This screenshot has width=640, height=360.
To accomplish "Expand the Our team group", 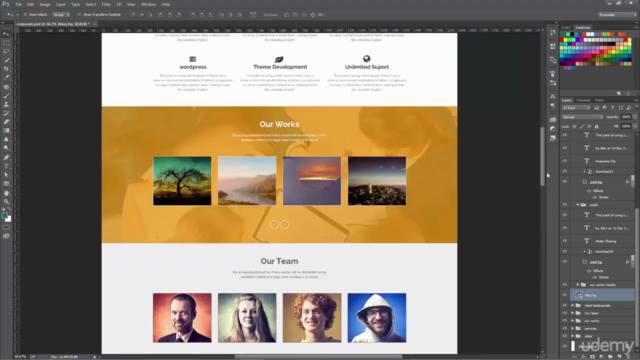I will 572,313.
